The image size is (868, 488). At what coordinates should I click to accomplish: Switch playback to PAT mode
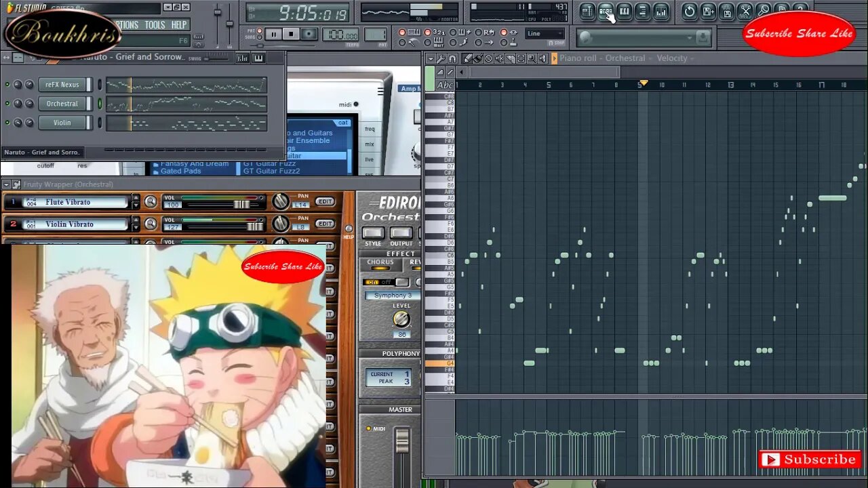pyautogui.click(x=259, y=30)
